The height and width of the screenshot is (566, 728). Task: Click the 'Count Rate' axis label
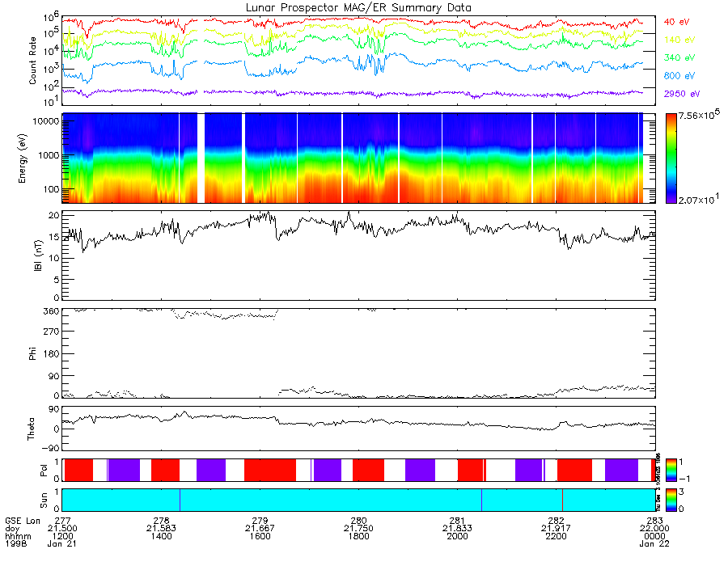(x=32, y=61)
